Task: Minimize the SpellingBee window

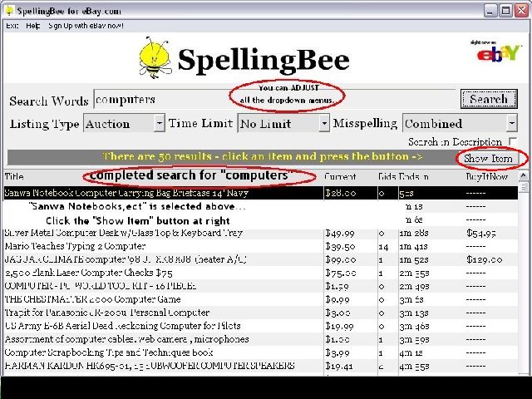Action: 490,11
